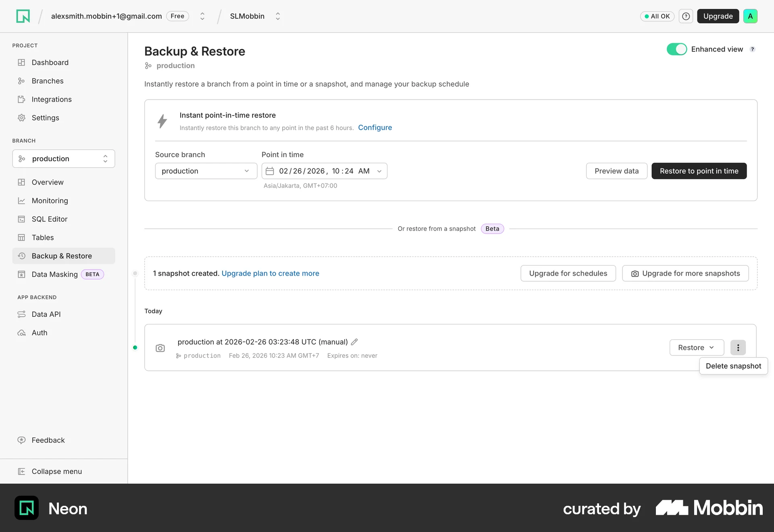The height and width of the screenshot is (532, 774).
Task: Click 'alexsmith.mobbin+1@gmail.com' account name
Action: tap(106, 16)
